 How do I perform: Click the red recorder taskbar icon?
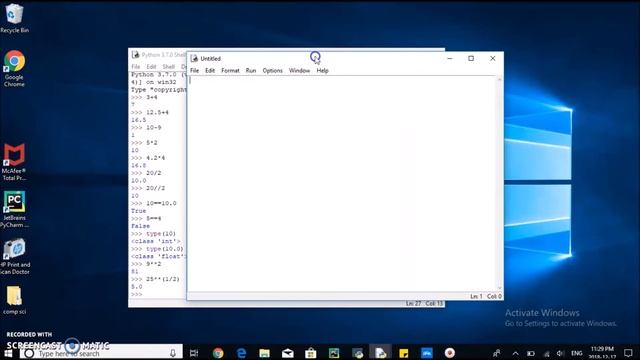tap(450, 353)
